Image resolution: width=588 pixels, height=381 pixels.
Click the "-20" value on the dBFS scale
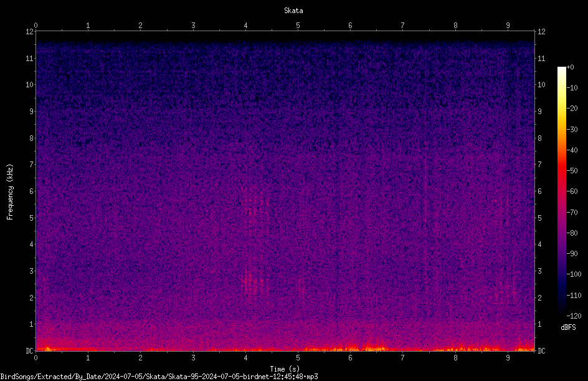click(x=572, y=109)
